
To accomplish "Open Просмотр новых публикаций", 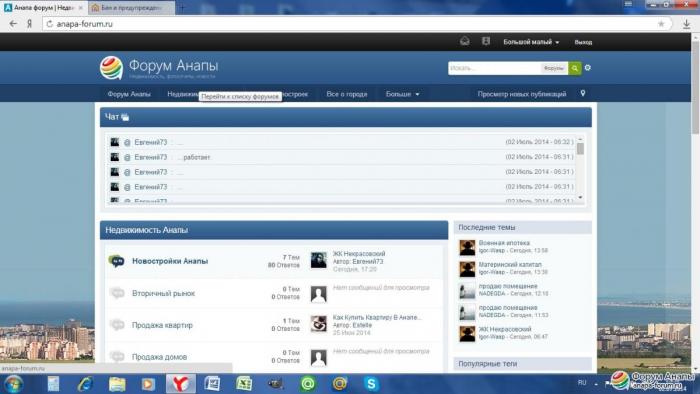I will tap(522, 94).
